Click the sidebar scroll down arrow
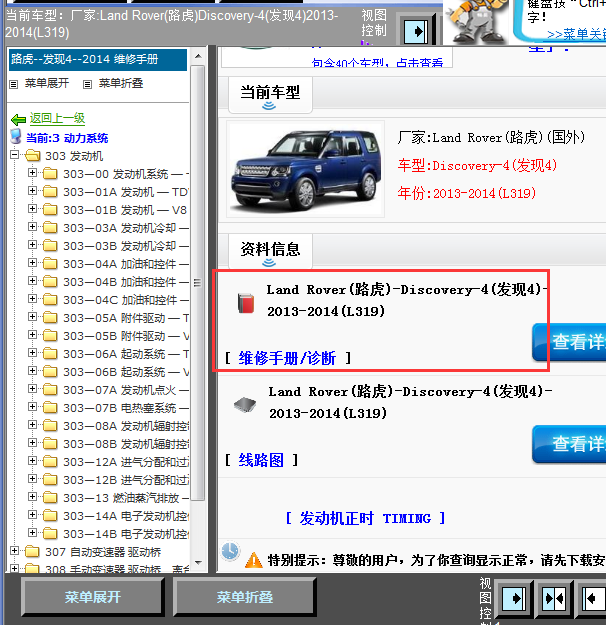 (x=198, y=562)
